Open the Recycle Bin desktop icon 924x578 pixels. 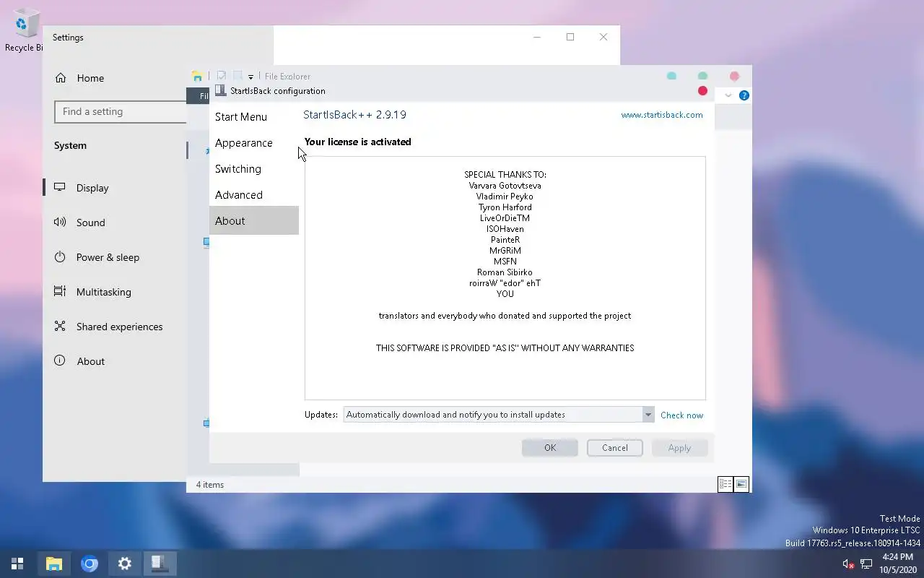24,31
